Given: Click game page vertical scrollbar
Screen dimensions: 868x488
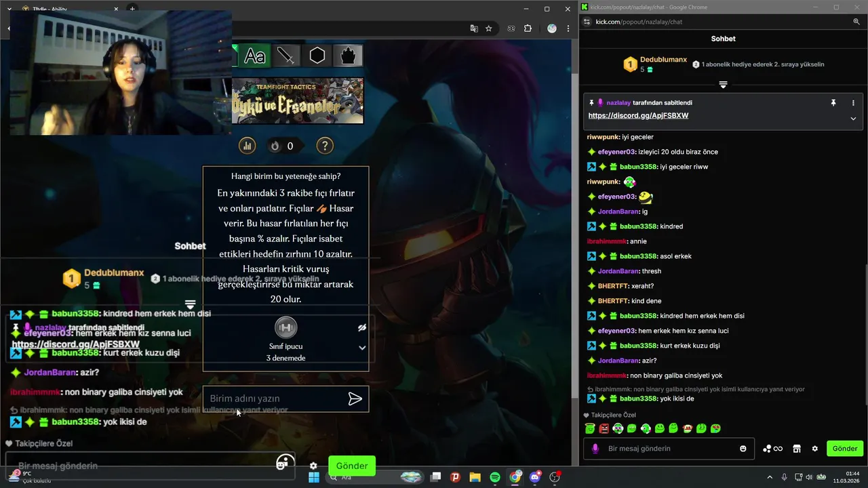Looking at the screenshot, I should [x=575, y=237].
